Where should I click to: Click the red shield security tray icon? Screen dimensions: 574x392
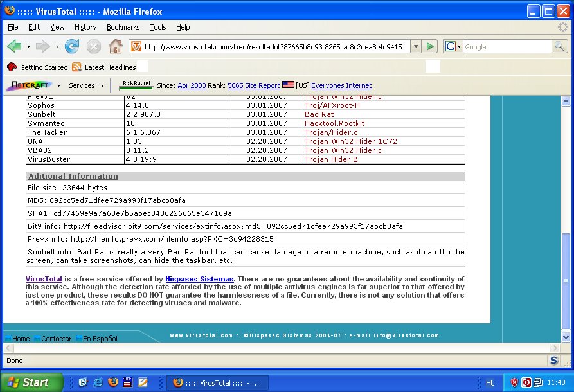(514, 383)
